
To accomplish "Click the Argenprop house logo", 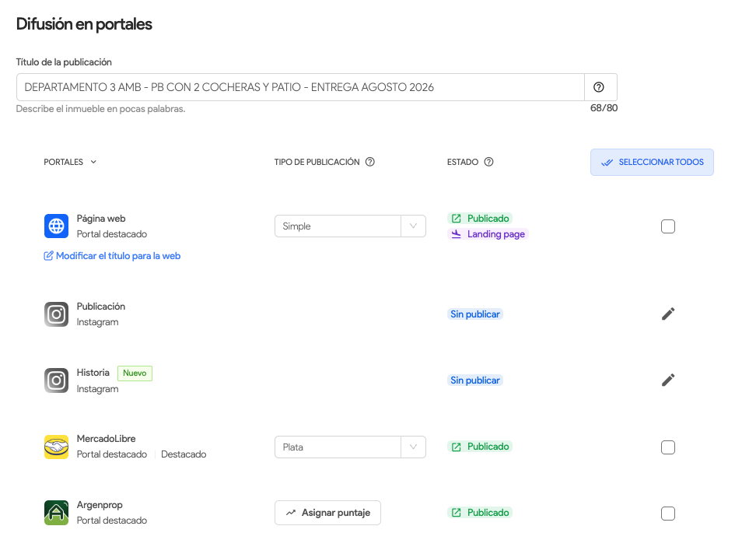I will click(x=56, y=513).
